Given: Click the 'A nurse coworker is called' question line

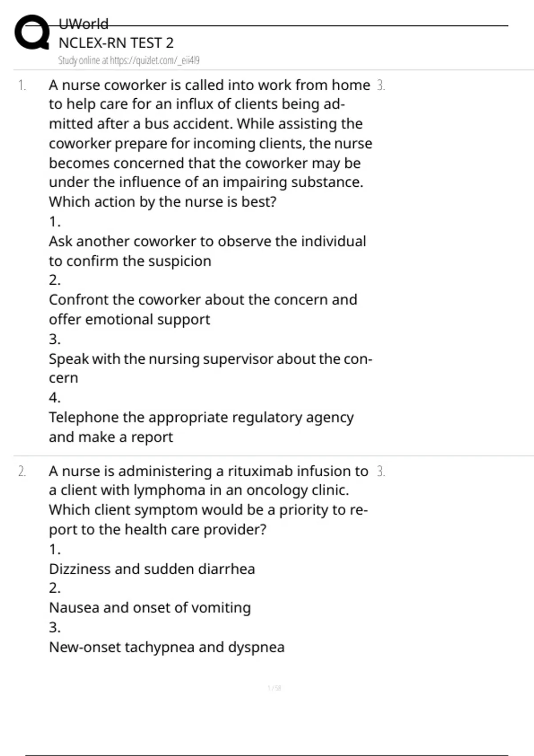Looking at the screenshot, I should pos(209,85).
